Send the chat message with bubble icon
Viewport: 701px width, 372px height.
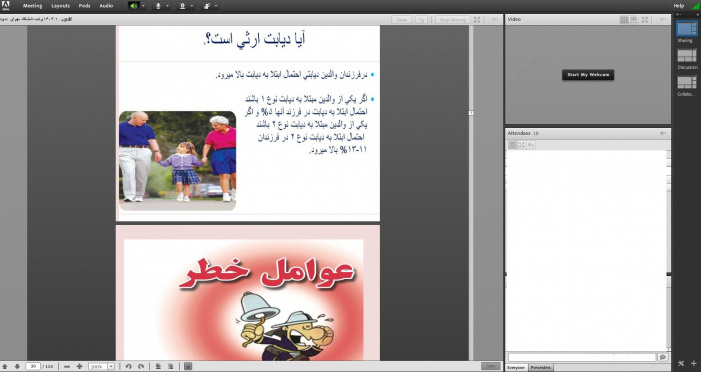pos(663,357)
